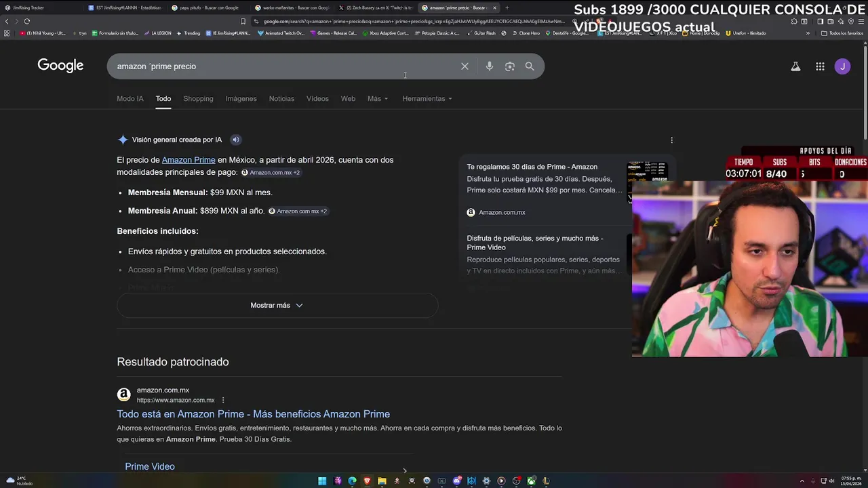The height and width of the screenshot is (488, 868).
Task: Follow the Amazon Prime link in overview
Action: tap(189, 160)
